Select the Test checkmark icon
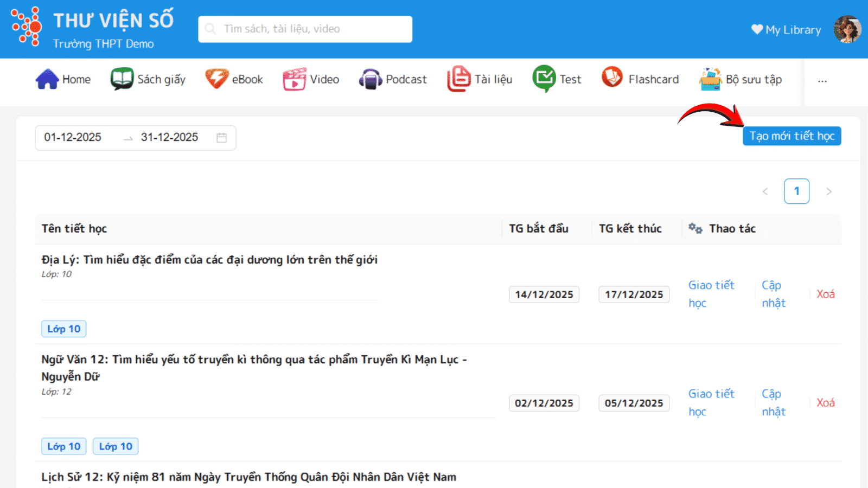This screenshot has height=488, width=868. 544,79
